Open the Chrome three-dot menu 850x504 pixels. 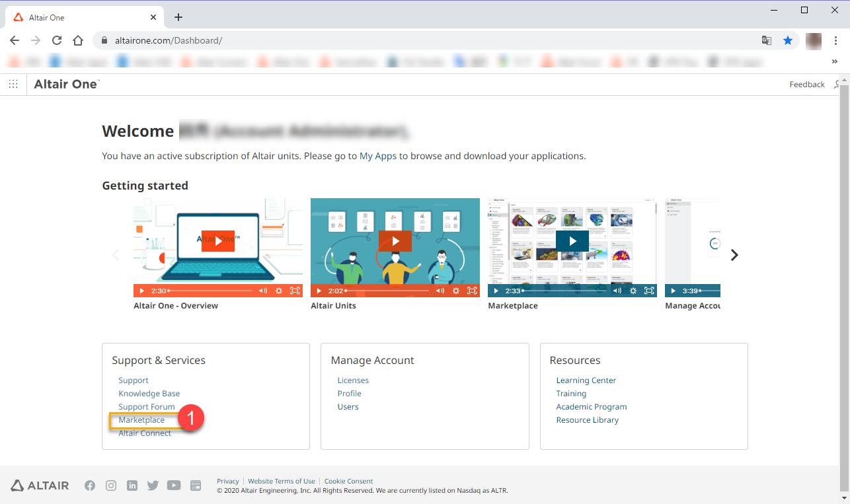click(x=835, y=40)
